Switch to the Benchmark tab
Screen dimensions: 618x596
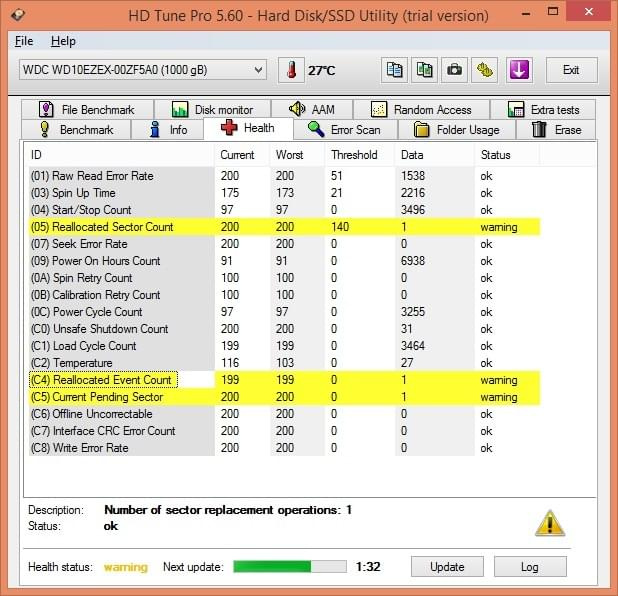[x=76, y=130]
